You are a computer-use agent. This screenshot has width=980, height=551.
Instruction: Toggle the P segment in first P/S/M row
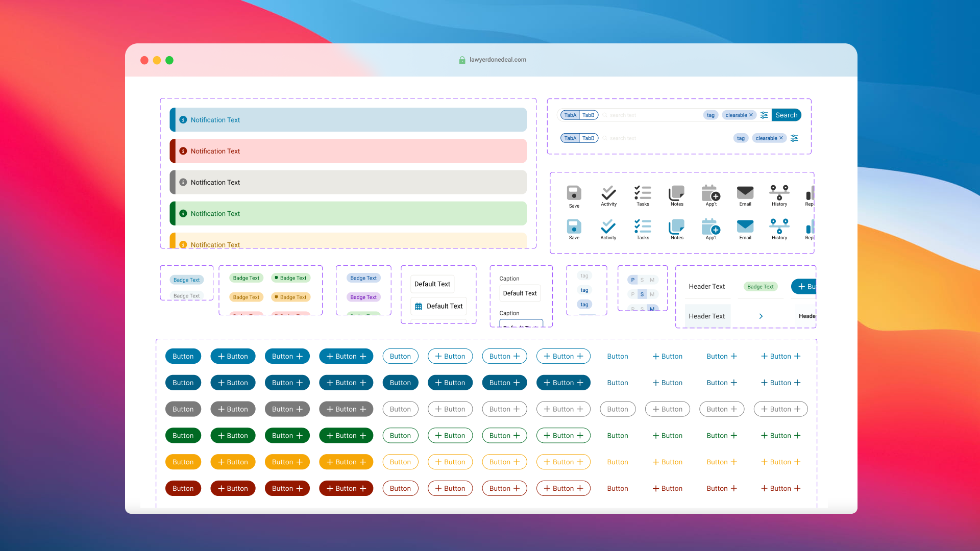pos(632,280)
